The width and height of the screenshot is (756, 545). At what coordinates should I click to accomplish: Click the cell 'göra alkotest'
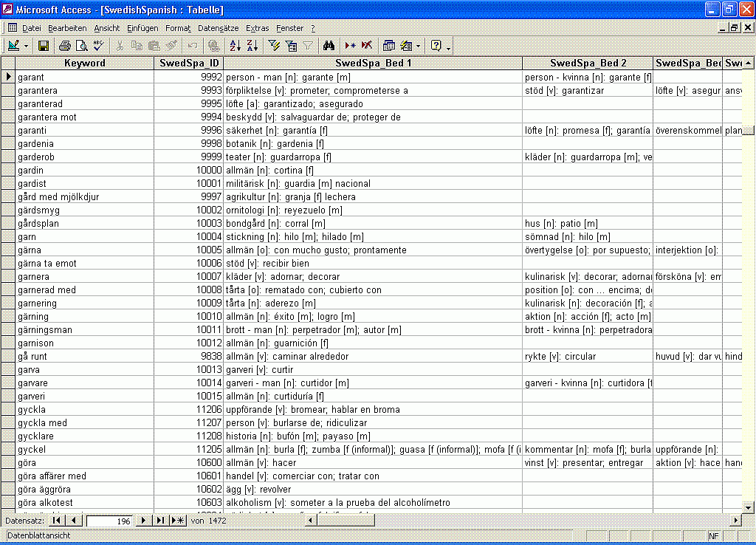click(x=85, y=502)
